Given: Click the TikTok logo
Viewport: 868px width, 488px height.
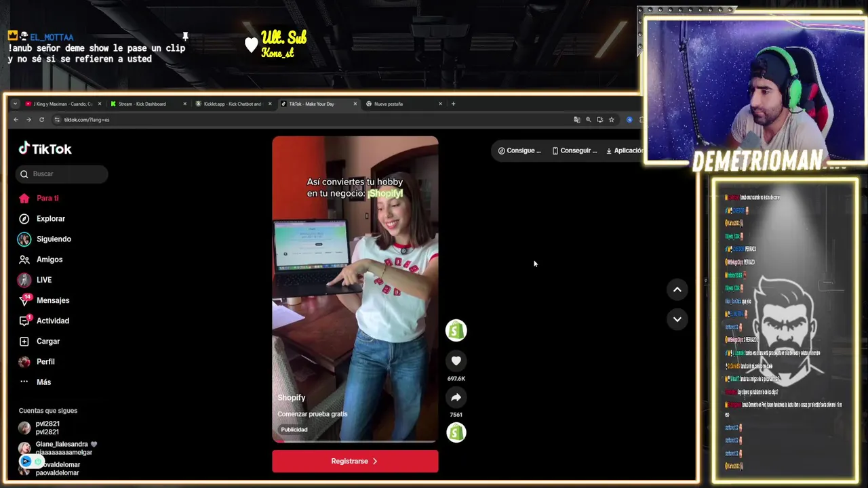Looking at the screenshot, I should coord(45,149).
